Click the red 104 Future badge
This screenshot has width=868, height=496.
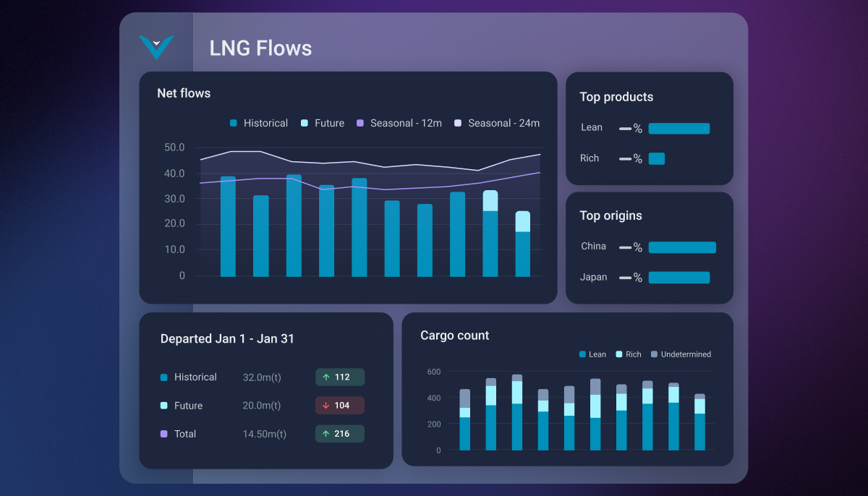[339, 406]
